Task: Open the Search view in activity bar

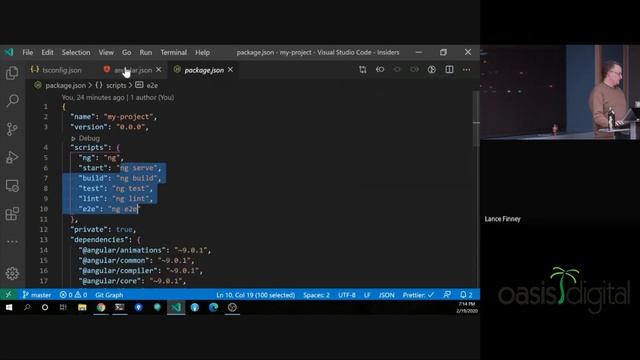Action: (12, 101)
